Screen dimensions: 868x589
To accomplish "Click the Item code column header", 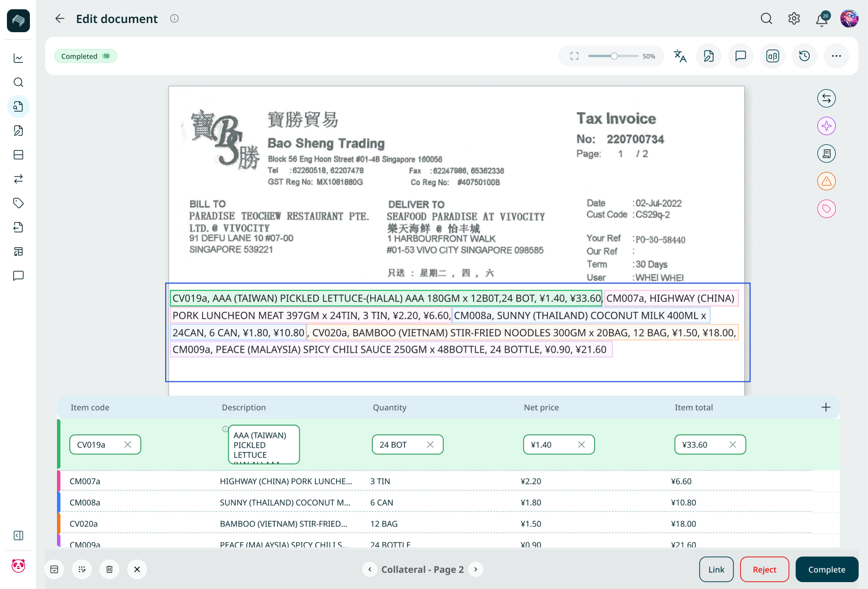I will coord(90,407).
